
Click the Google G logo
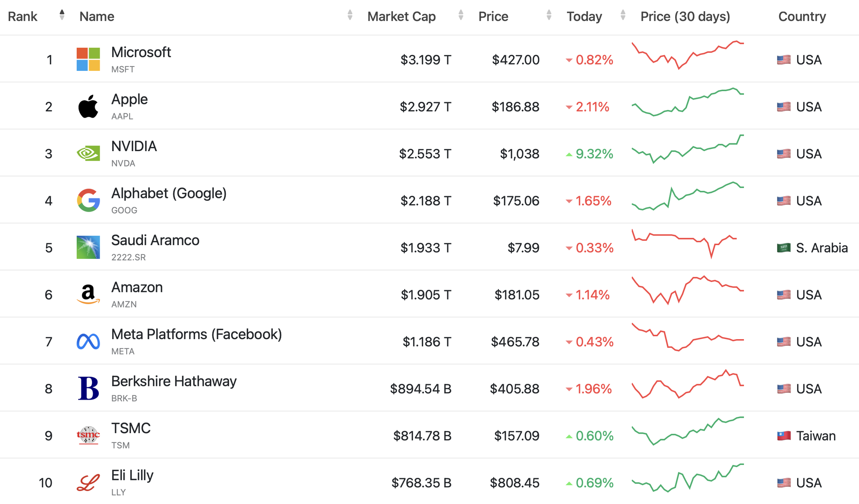[x=88, y=200]
